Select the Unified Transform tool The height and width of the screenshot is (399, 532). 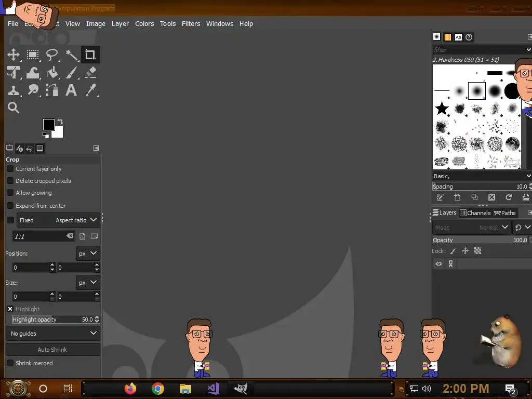(14, 73)
